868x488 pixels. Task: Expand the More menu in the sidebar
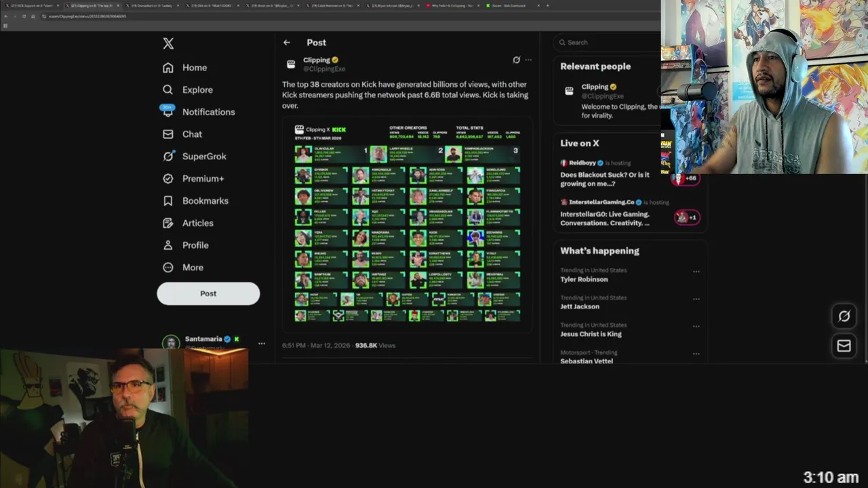pos(183,267)
